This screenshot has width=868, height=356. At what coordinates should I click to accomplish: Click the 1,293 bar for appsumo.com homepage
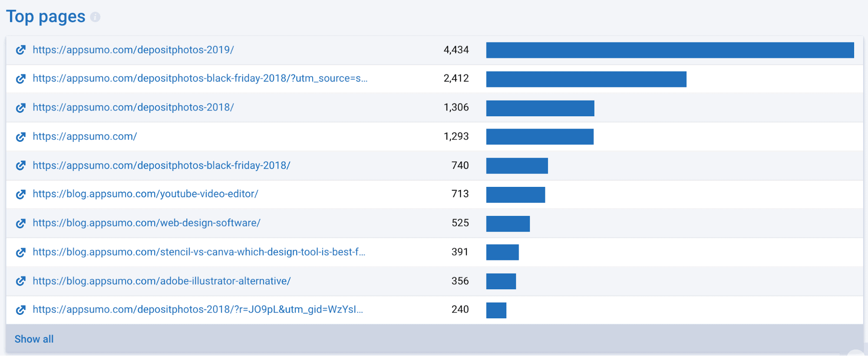coord(540,137)
